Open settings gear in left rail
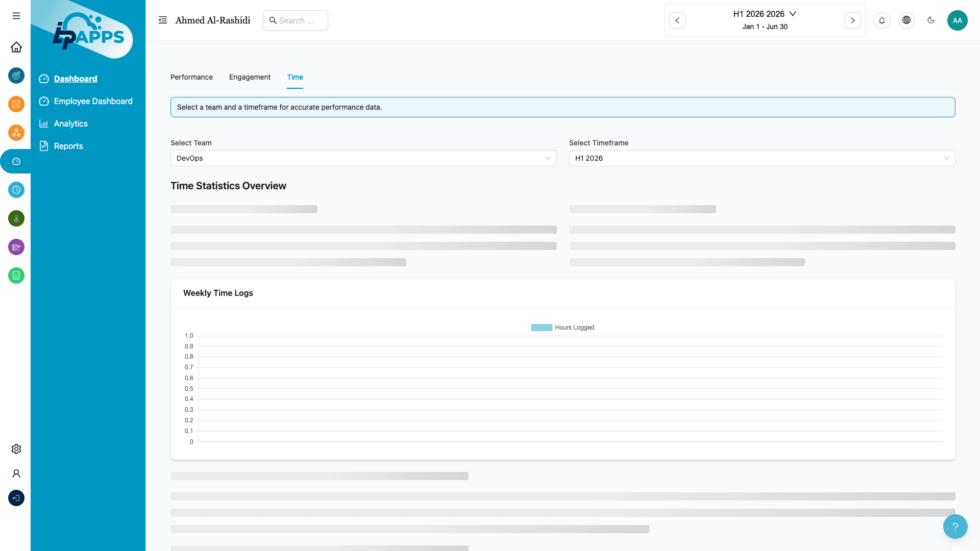The height and width of the screenshot is (551, 980). (x=16, y=449)
